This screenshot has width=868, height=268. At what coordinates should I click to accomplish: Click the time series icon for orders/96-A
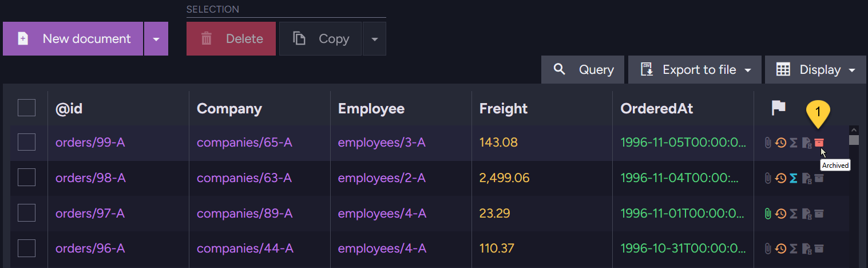click(807, 249)
